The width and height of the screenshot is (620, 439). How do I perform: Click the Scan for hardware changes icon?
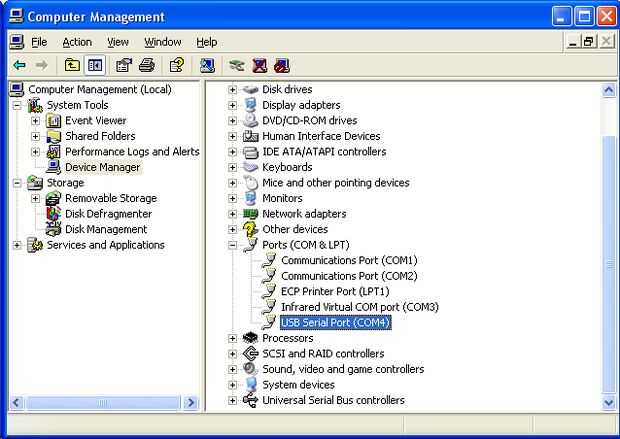click(207, 65)
